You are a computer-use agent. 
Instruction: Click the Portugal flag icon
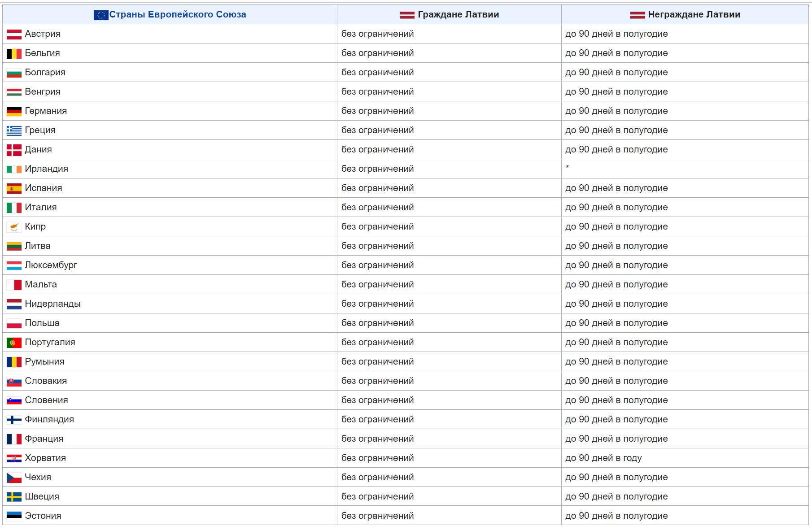14,343
